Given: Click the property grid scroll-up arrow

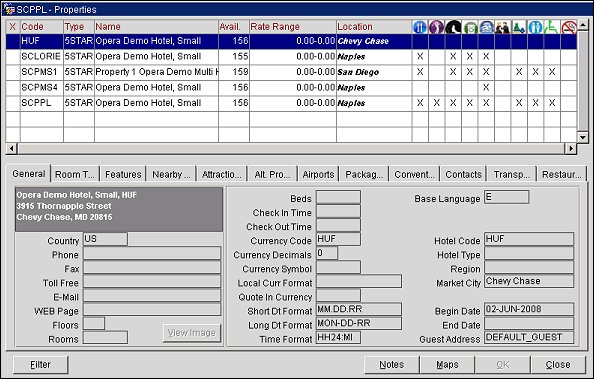Looking at the screenshot, I should [583, 25].
